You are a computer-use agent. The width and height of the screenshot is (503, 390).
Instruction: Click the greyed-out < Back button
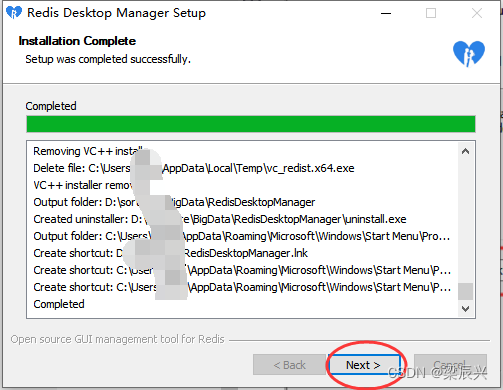[x=289, y=365]
